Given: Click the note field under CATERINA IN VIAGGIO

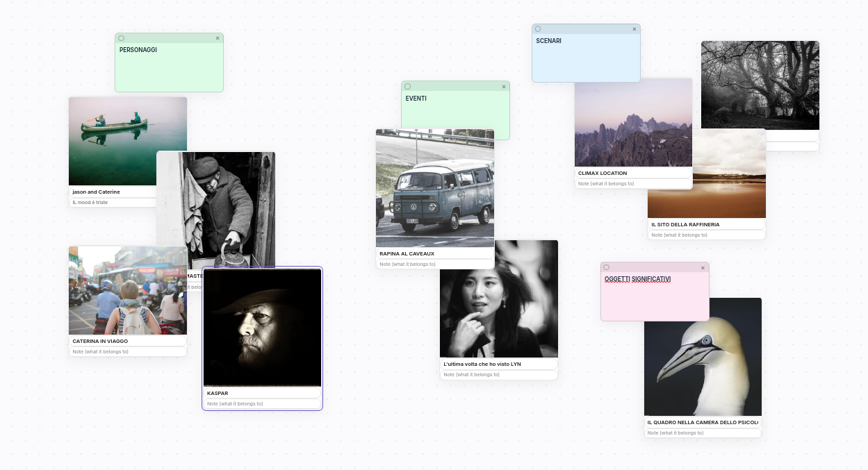Looking at the screenshot, I should [128, 352].
